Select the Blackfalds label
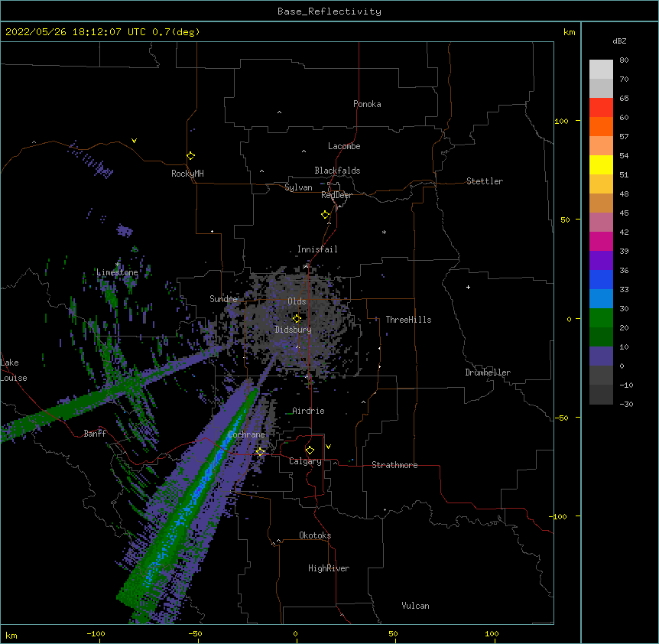The width and height of the screenshot is (659, 644). pyautogui.click(x=337, y=171)
